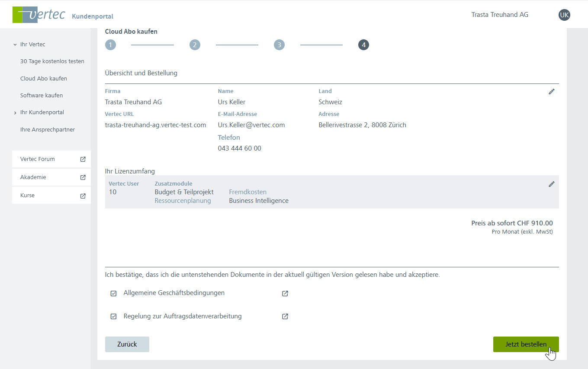Click the pencil icon in Lizenzumfang section
The width and height of the screenshot is (588, 369).
[x=551, y=184]
